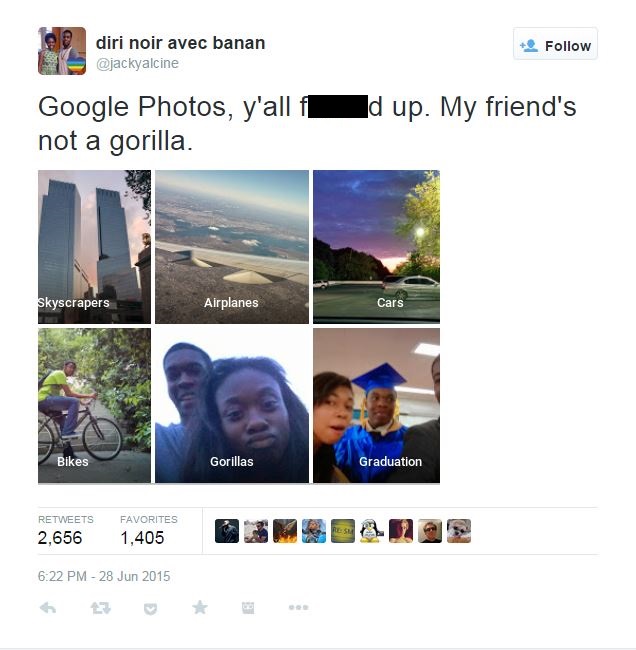
Task: Click the retweet icon under the tweet
Action: click(100, 608)
